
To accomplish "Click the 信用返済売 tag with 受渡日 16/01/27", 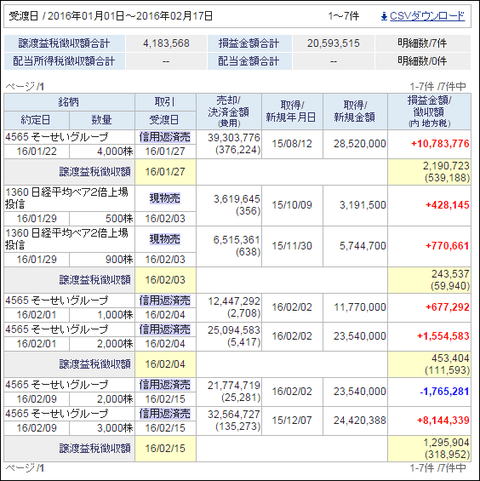I will [165, 137].
